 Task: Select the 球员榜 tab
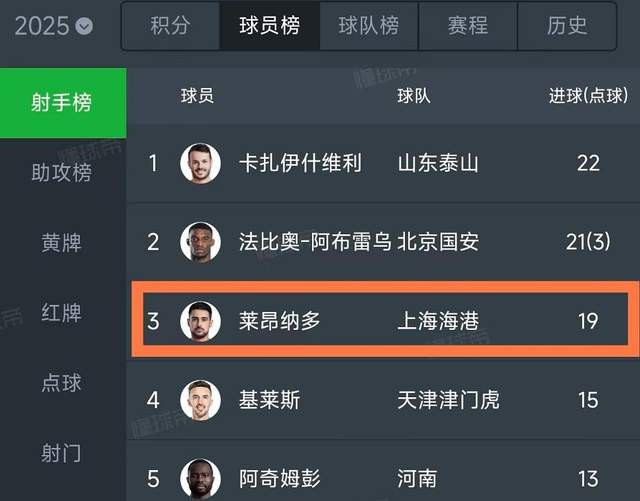[269, 25]
